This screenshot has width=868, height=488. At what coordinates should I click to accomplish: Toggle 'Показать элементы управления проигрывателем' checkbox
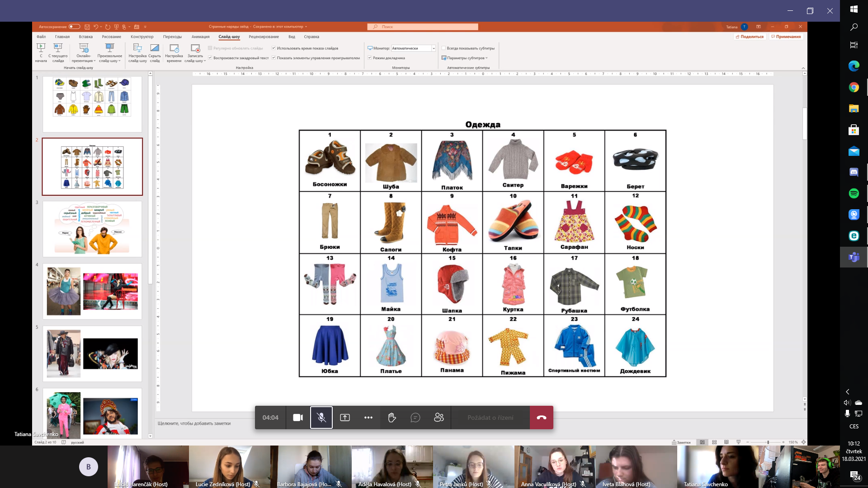click(x=274, y=58)
